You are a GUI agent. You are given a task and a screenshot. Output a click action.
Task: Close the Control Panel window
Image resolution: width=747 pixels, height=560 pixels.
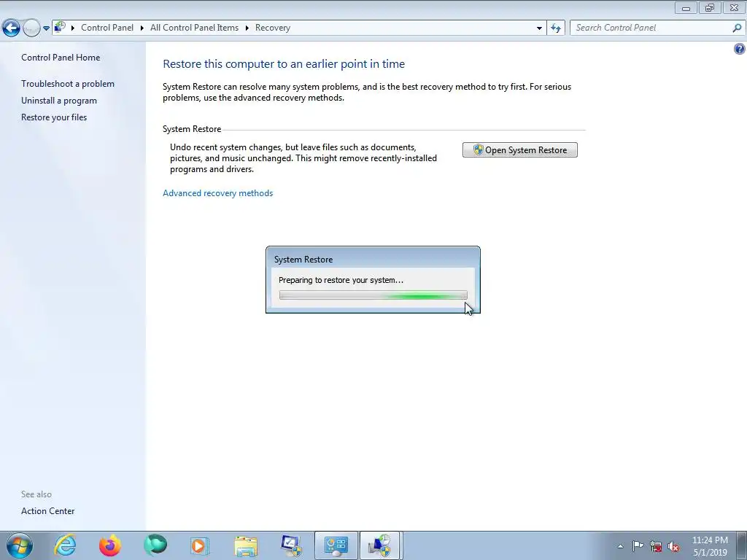(x=734, y=7)
